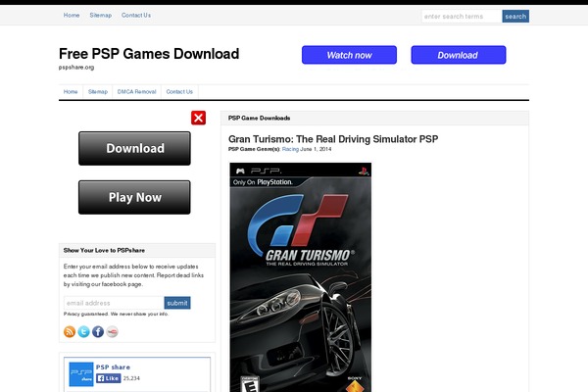Click the Show Your Love to PSPshare heading
The width and height of the screenshot is (588, 392).
tap(104, 250)
